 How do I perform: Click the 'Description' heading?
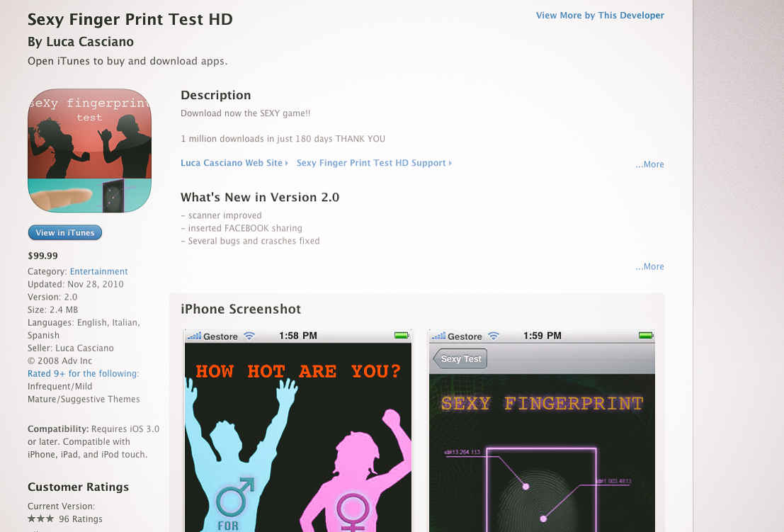pyautogui.click(x=215, y=95)
